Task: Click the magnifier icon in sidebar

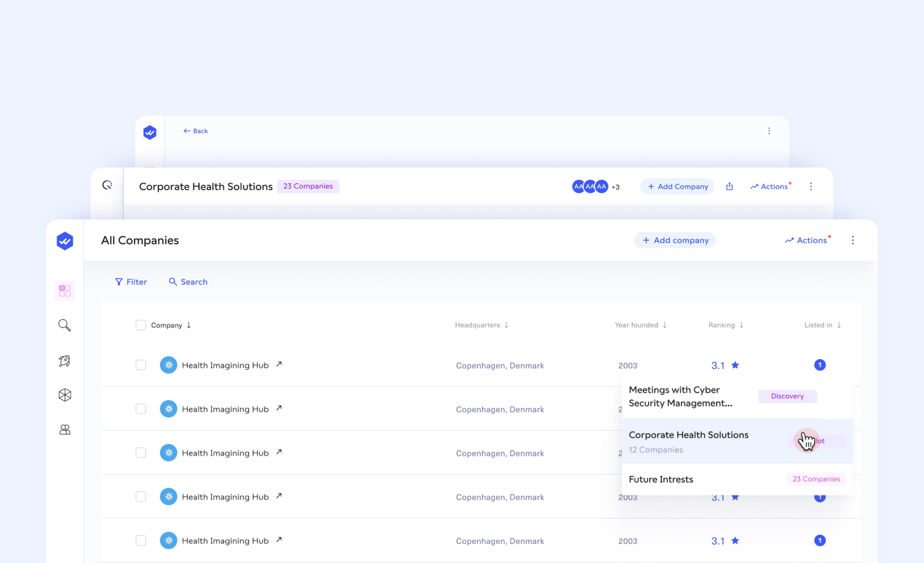Action: (64, 325)
